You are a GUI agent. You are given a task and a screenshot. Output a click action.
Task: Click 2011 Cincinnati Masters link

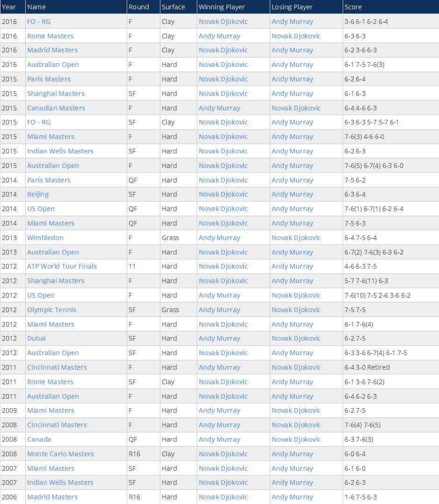(57, 367)
